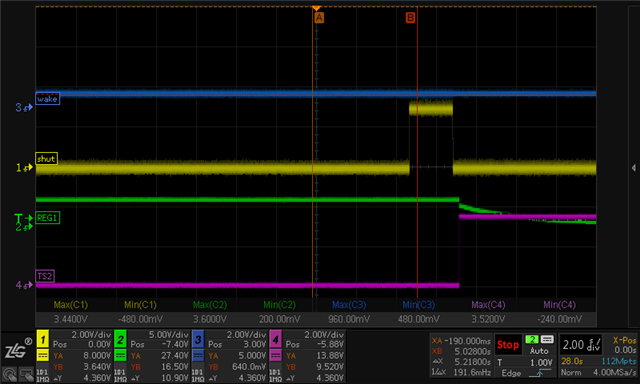Select the Max(C1) measurement column

click(x=71, y=305)
